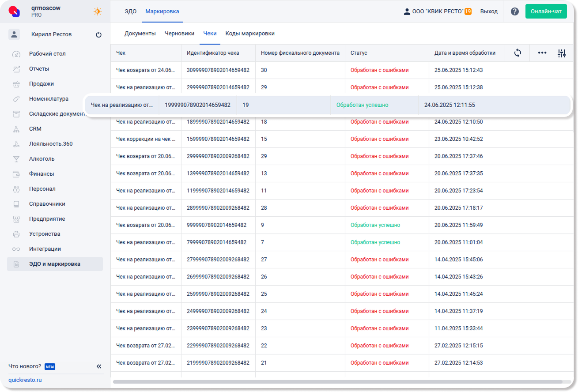Toggle the sun theme switcher icon
578x392 pixels.
(x=98, y=11)
